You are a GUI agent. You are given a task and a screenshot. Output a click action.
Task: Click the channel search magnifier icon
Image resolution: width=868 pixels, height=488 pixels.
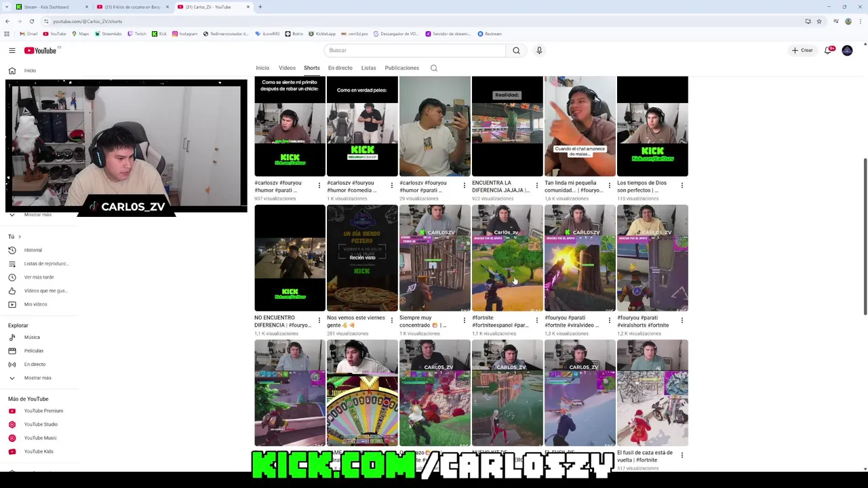434,68
